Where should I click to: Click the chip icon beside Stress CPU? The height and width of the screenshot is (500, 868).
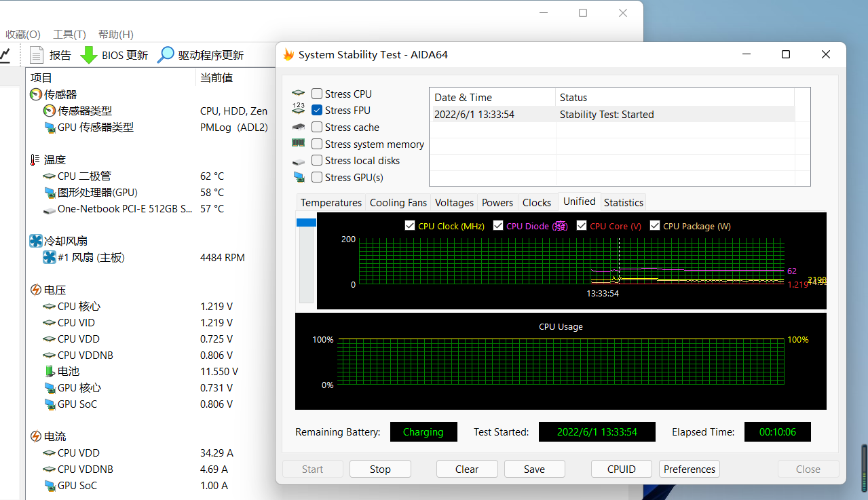pyautogui.click(x=299, y=94)
